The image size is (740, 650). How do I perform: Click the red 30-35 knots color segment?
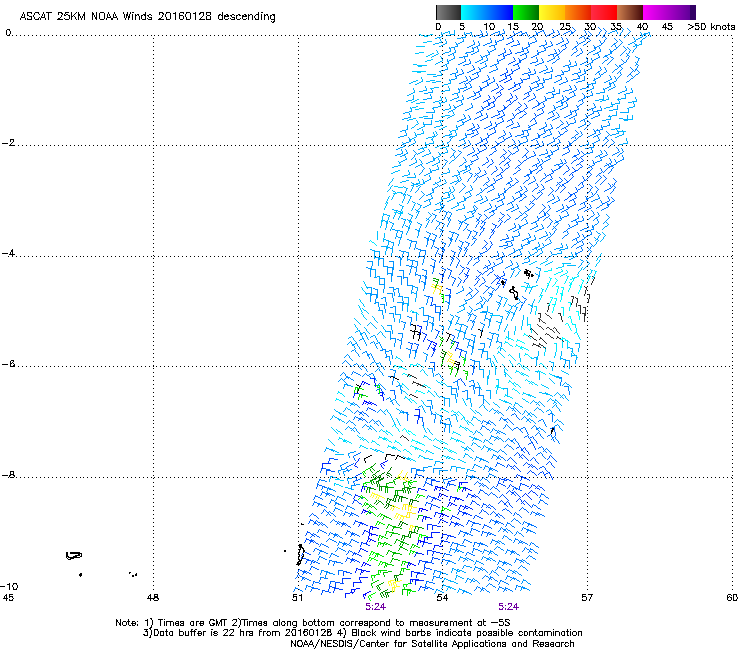coord(604,12)
